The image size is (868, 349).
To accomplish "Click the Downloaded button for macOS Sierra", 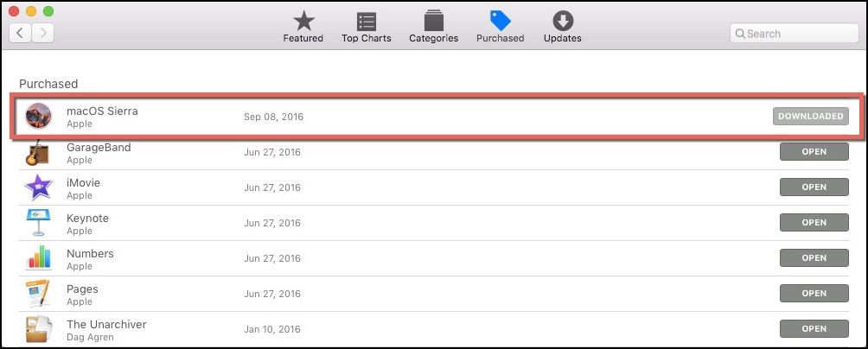I will pyautogui.click(x=810, y=116).
